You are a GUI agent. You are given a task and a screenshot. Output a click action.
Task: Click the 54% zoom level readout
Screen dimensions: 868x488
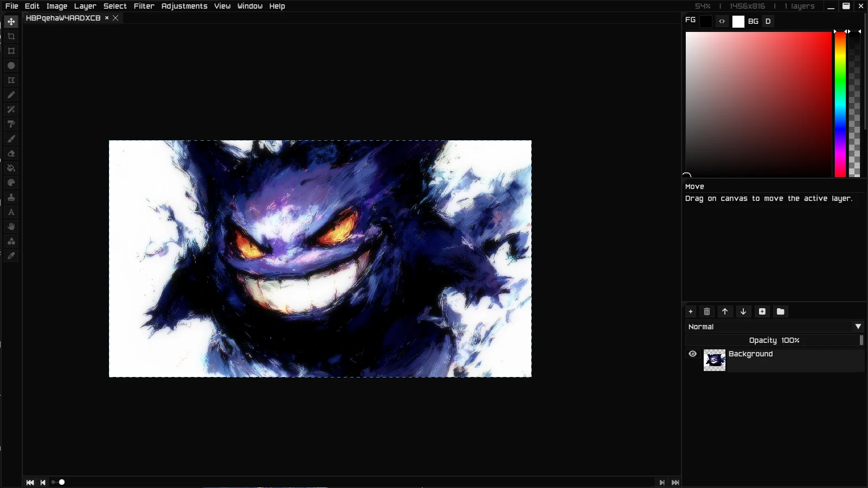[x=703, y=6]
